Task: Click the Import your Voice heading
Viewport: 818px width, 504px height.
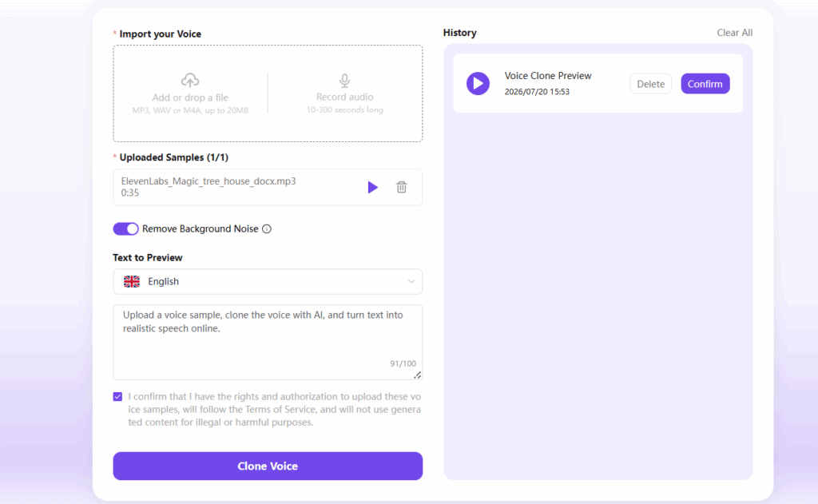Action: [x=160, y=34]
